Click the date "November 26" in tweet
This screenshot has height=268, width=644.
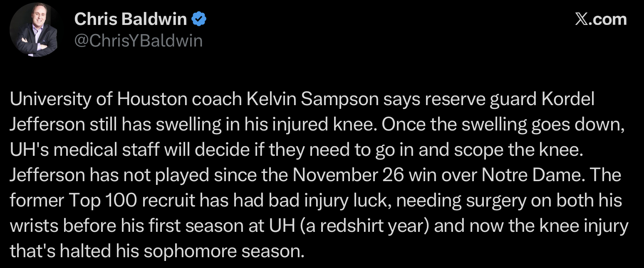pos(349,175)
